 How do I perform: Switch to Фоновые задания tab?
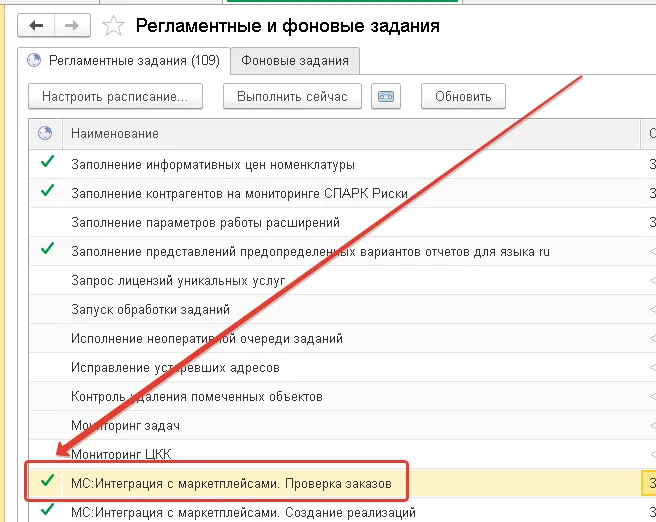(x=295, y=61)
